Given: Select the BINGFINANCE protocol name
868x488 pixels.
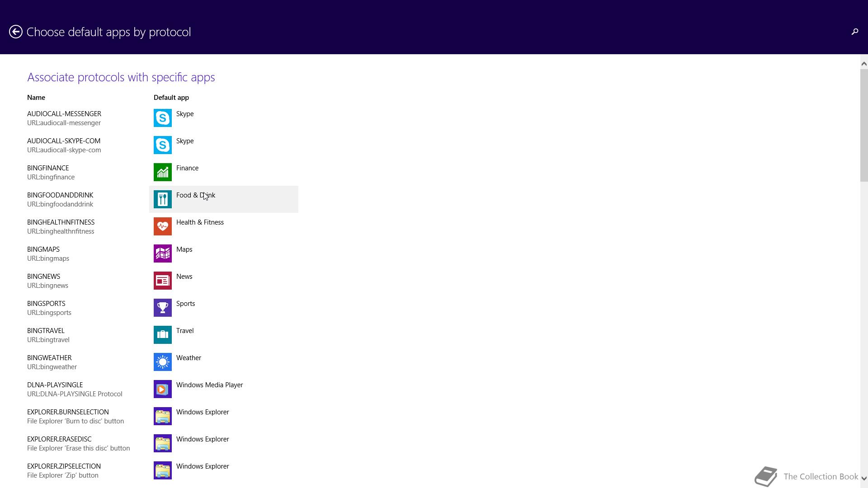Looking at the screenshot, I should [48, 168].
